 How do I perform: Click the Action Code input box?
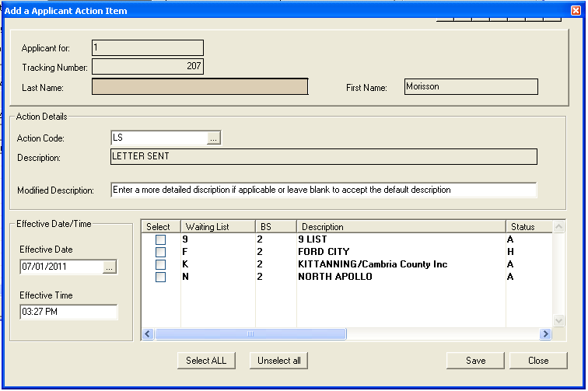[x=159, y=138]
